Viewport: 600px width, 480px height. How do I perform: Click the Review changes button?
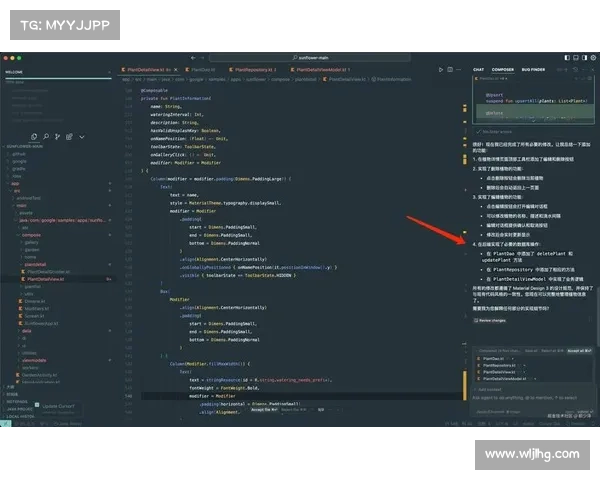(491, 319)
